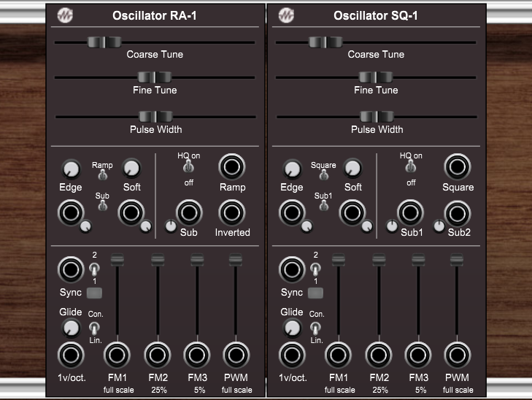Screen dimensions: 532x400
Task: Click the Sub2 output jack on SQ-1
Action: (x=458, y=214)
